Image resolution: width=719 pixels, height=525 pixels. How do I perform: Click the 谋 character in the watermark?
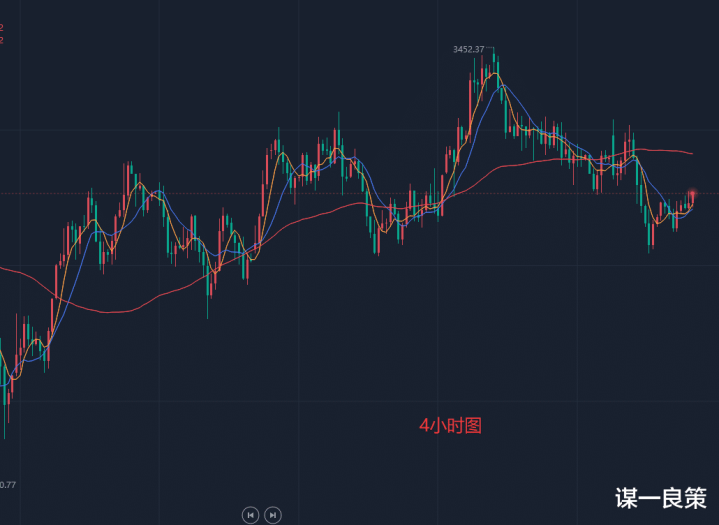click(x=625, y=499)
